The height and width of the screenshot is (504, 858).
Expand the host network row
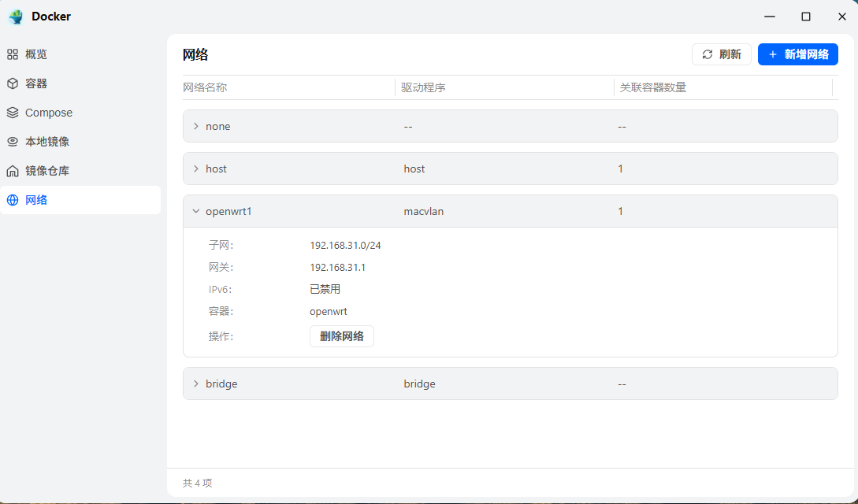tap(196, 169)
